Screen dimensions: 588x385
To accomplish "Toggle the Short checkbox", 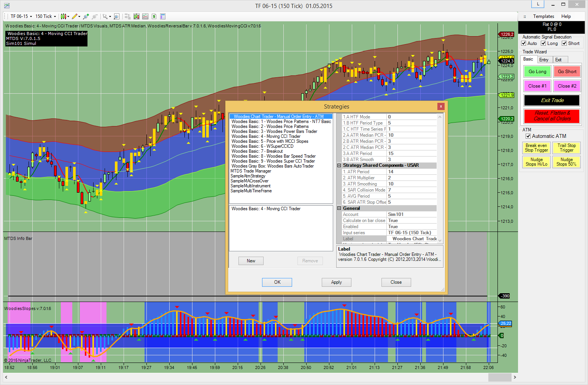I will [564, 43].
